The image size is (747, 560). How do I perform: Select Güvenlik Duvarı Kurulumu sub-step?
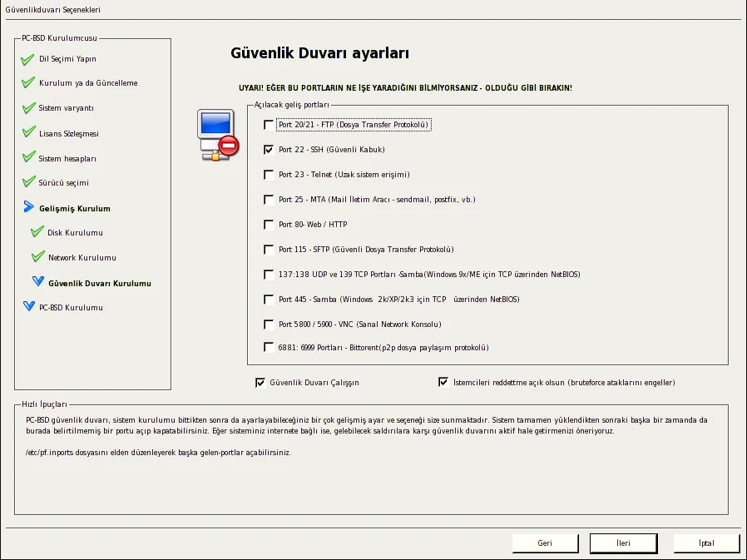(100, 284)
